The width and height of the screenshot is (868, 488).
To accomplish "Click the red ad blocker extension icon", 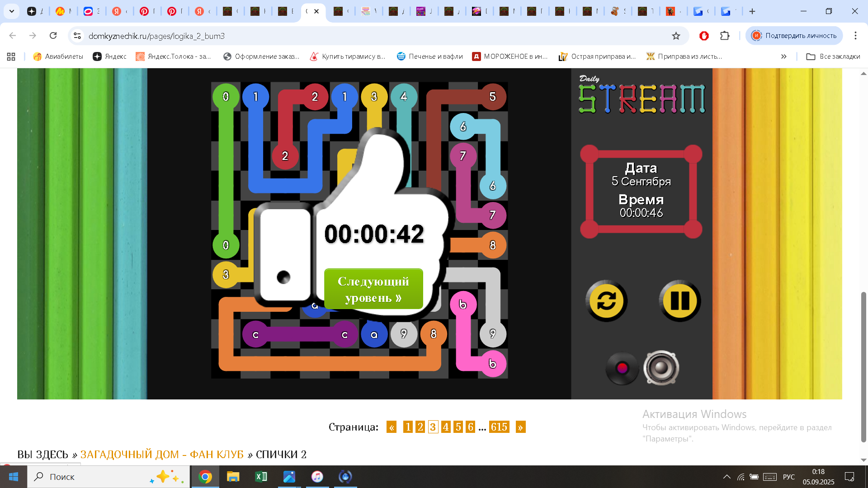I will 704,36.
